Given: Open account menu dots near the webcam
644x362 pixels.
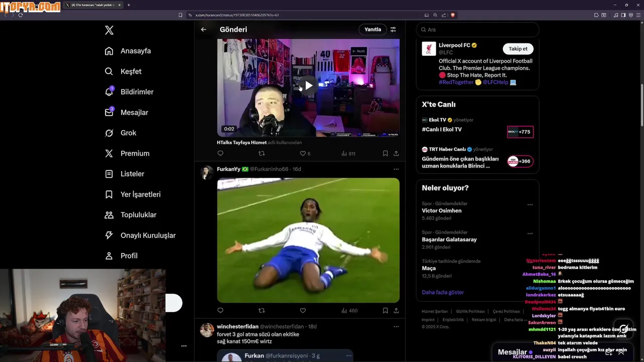Looking at the screenshot, I should 184,346.
